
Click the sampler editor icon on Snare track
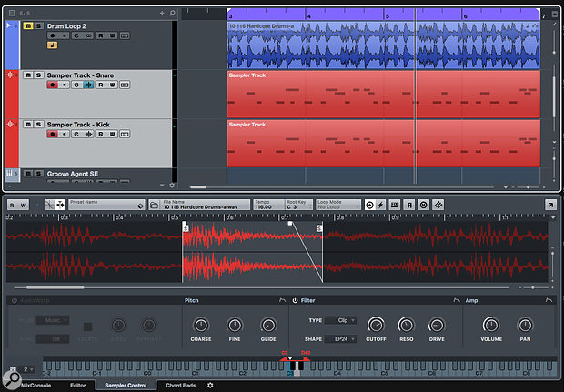88,85
